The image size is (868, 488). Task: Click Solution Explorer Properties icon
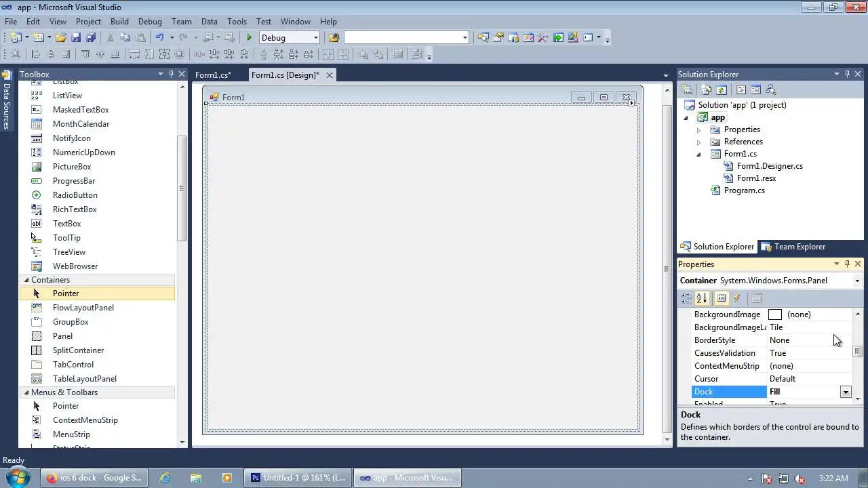pyautogui.click(x=687, y=89)
